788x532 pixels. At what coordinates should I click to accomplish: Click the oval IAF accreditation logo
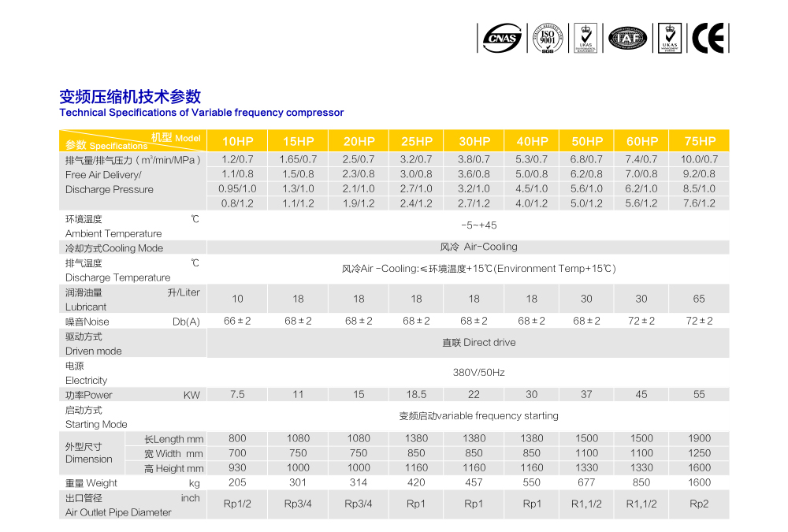[x=627, y=38]
